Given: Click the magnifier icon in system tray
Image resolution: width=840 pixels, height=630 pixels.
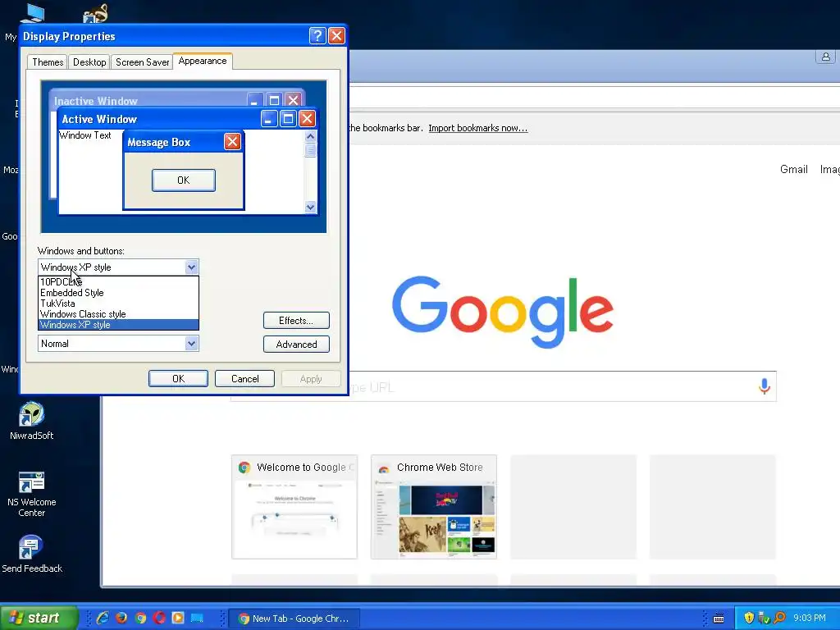Looking at the screenshot, I should [779, 618].
